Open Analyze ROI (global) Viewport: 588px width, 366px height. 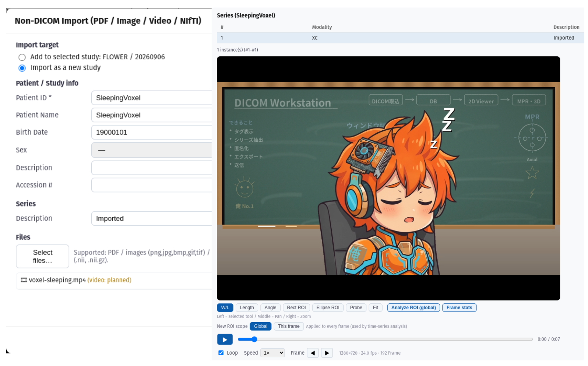413,307
